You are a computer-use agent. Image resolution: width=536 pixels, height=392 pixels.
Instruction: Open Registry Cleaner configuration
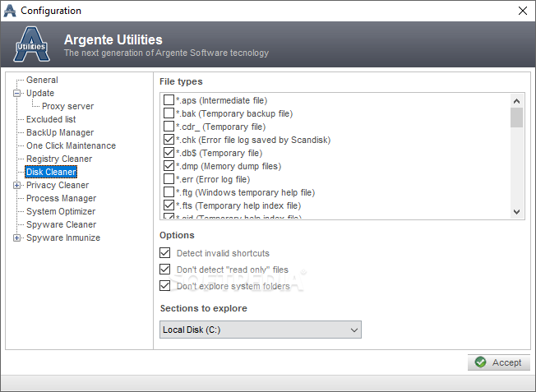(x=59, y=159)
